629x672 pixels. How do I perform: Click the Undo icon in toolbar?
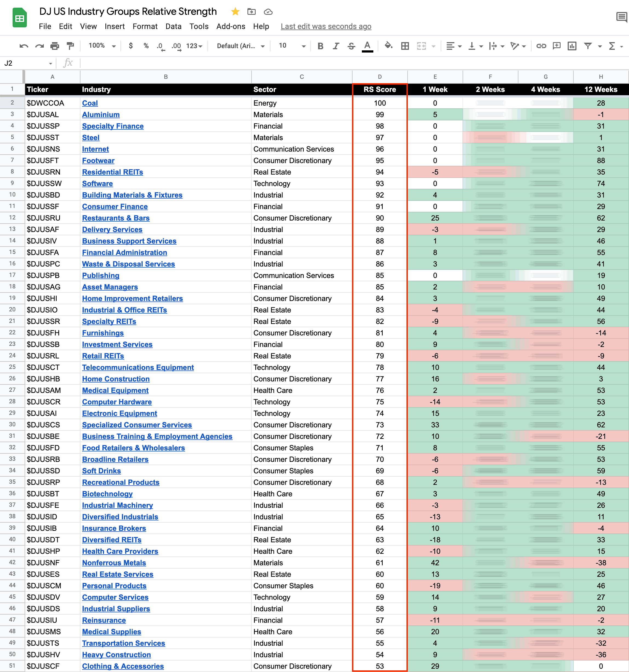tap(24, 46)
